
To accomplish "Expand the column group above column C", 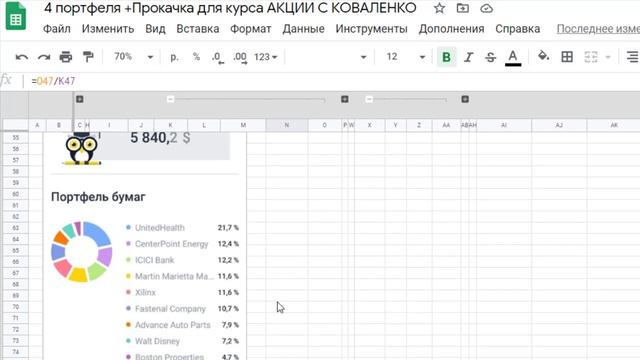I will 80,99.
